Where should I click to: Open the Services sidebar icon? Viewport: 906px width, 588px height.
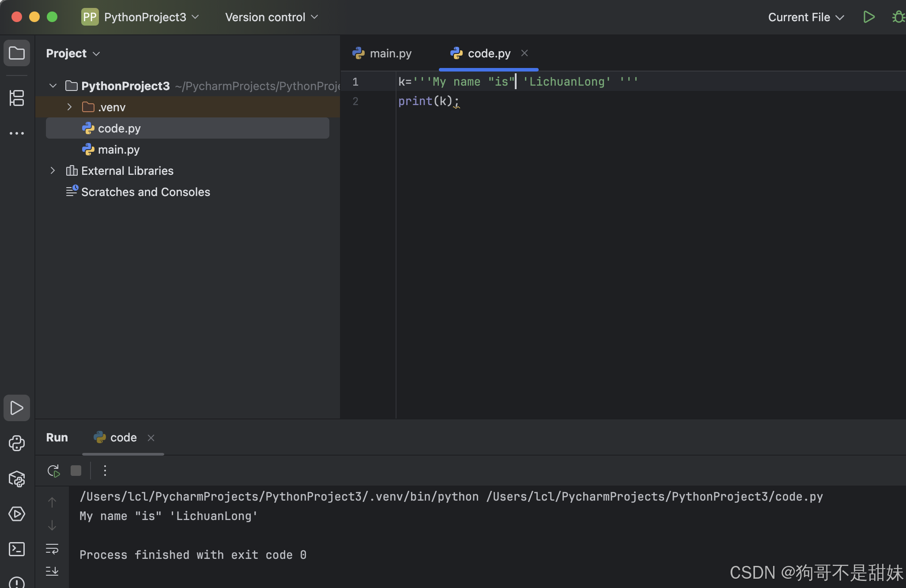pyautogui.click(x=17, y=514)
